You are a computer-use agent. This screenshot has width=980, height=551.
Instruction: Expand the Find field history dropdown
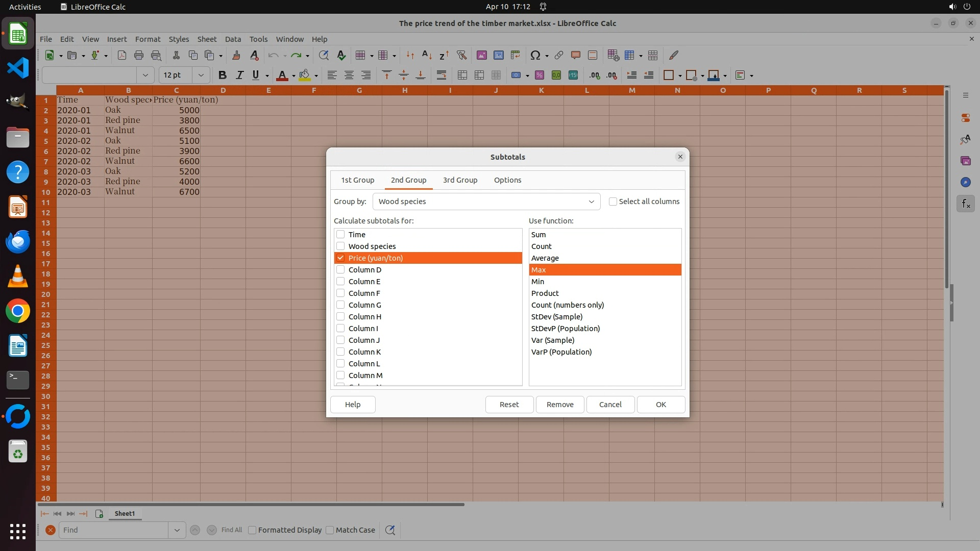[177, 530]
